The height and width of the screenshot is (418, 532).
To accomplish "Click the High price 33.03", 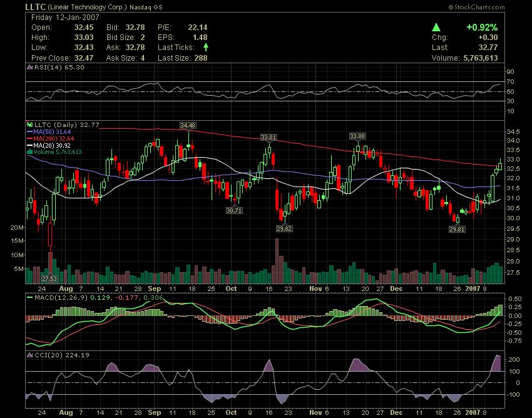I will point(84,38).
